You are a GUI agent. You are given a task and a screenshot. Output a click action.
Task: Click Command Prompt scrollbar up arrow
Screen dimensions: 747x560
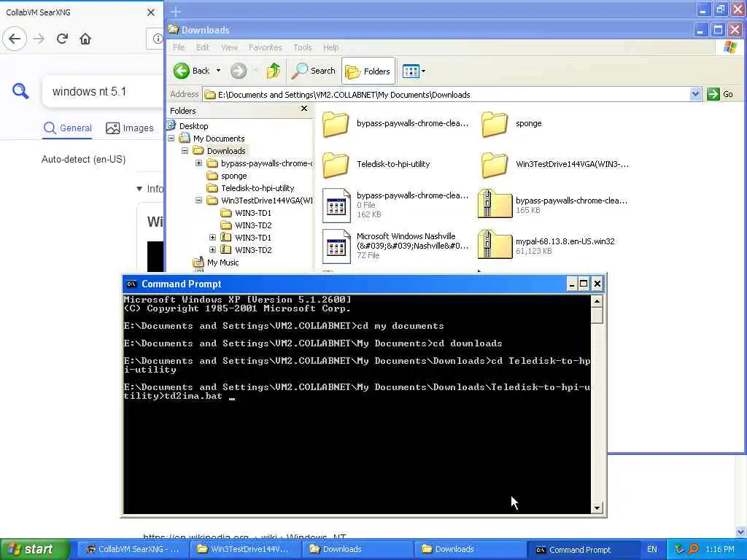click(597, 301)
